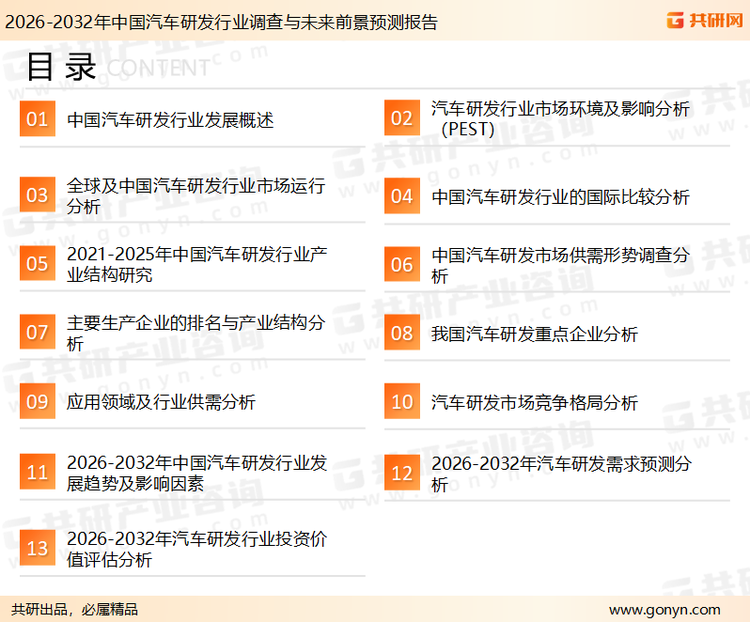Select chapter title 汽车研发行业市场环境及影响分析 (PEST)
750x622 pixels.
click(x=560, y=119)
